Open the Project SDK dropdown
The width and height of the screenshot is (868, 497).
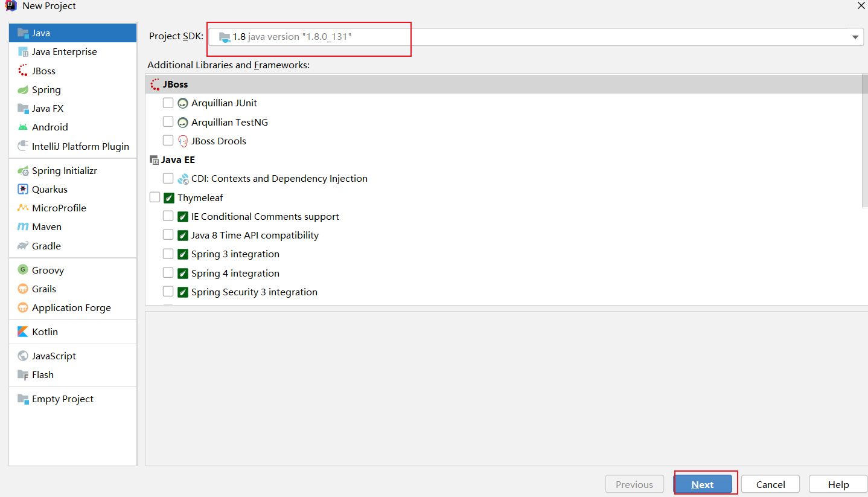tap(535, 37)
